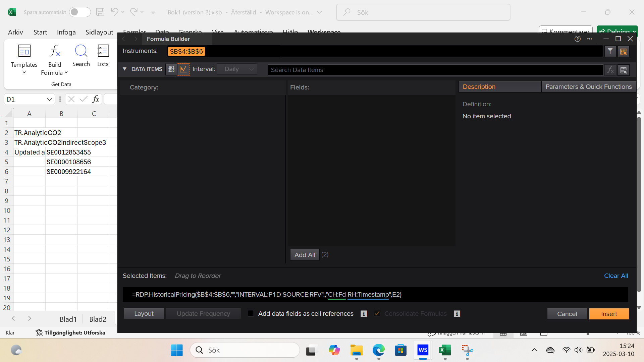Switch to Parameters & Quick Functions tab

click(x=588, y=87)
